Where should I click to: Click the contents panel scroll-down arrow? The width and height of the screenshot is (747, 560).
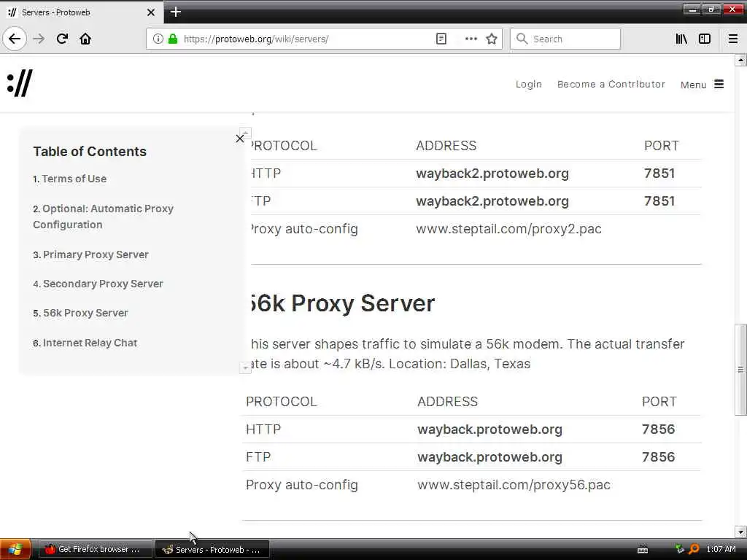[245, 367]
